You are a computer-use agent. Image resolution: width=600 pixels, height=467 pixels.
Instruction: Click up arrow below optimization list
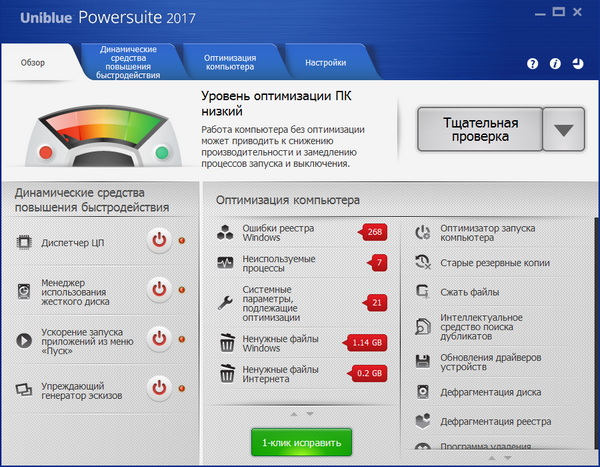(x=294, y=414)
